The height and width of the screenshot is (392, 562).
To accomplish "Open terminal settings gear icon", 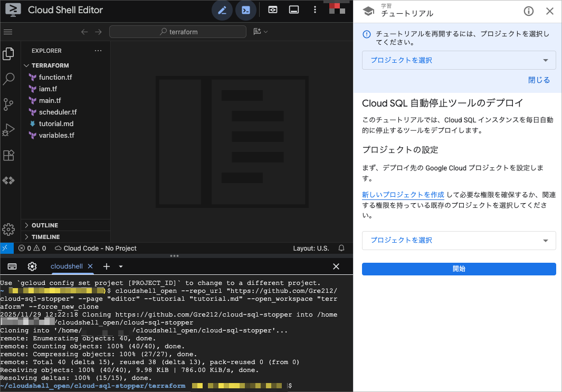I will pos(32,266).
